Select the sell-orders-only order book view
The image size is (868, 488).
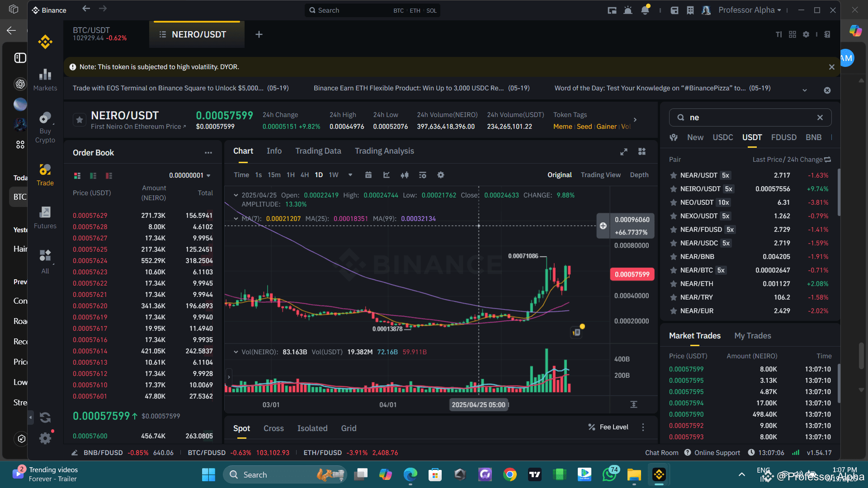(x=109, y=175)
